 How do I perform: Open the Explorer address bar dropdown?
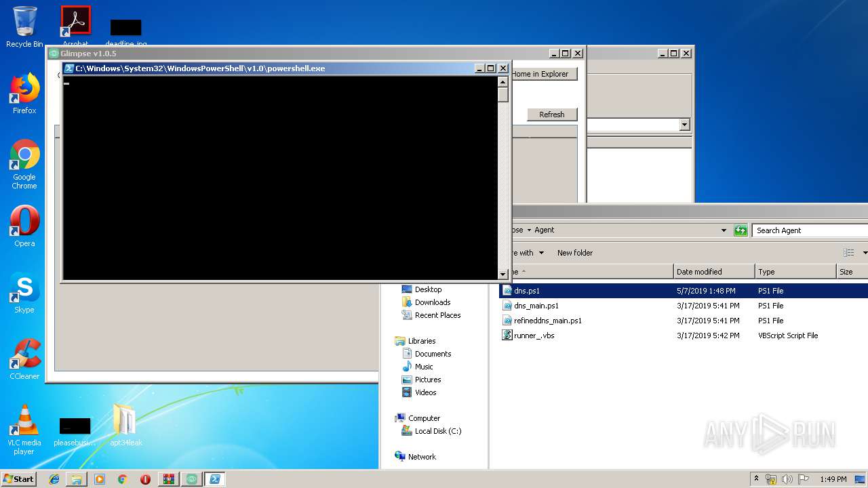[724, 230]
